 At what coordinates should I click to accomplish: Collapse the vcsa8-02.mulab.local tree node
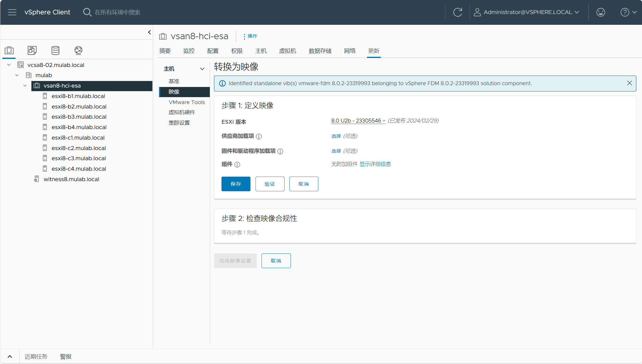[x=9, y=65]
